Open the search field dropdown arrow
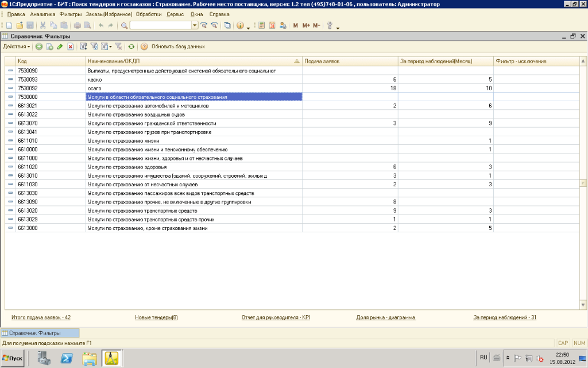The width and height of the screenshot is (588, 368). click(x=195, y=25)
